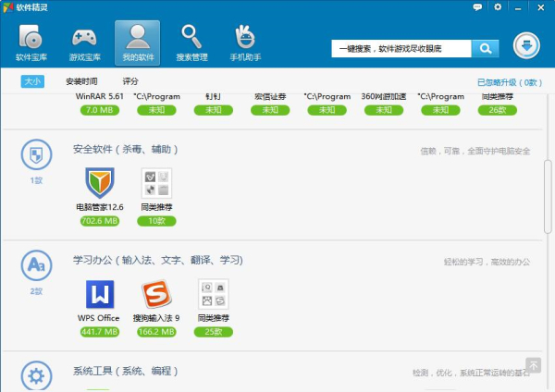Click the blue download manager arrow icon

(526, 46)
